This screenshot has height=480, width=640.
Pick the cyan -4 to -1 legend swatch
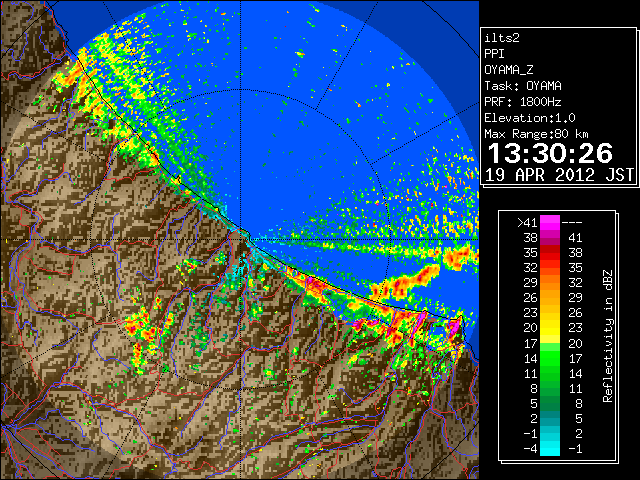550,448
